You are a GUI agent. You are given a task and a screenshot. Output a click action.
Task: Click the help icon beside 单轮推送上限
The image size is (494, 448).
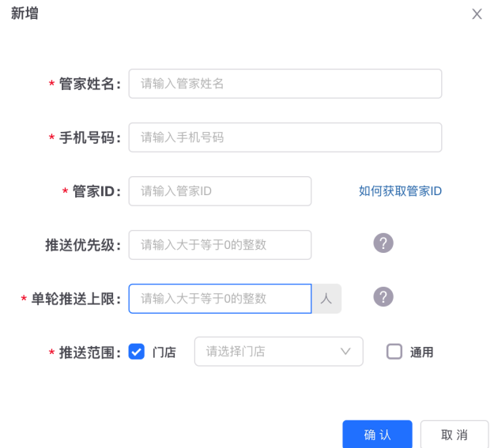click(383, 297)
